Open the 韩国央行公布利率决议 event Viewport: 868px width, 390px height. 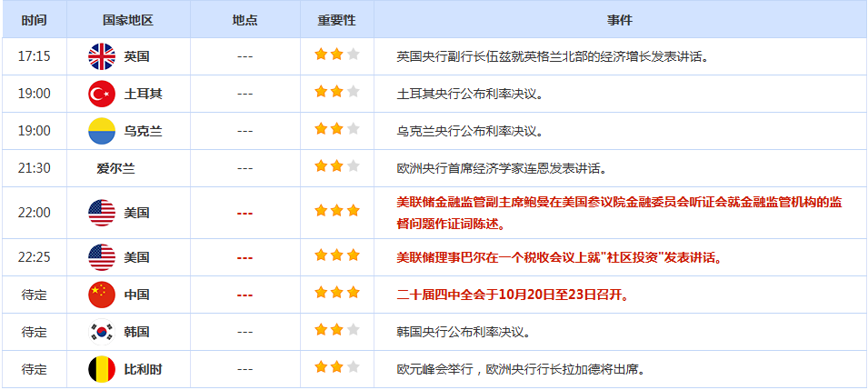tap(470, 332)
